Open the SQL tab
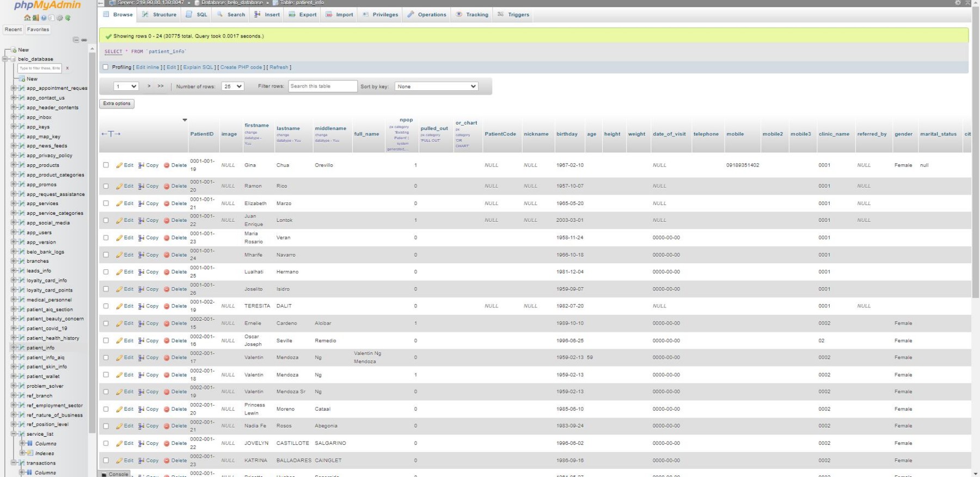 [197, 15]
